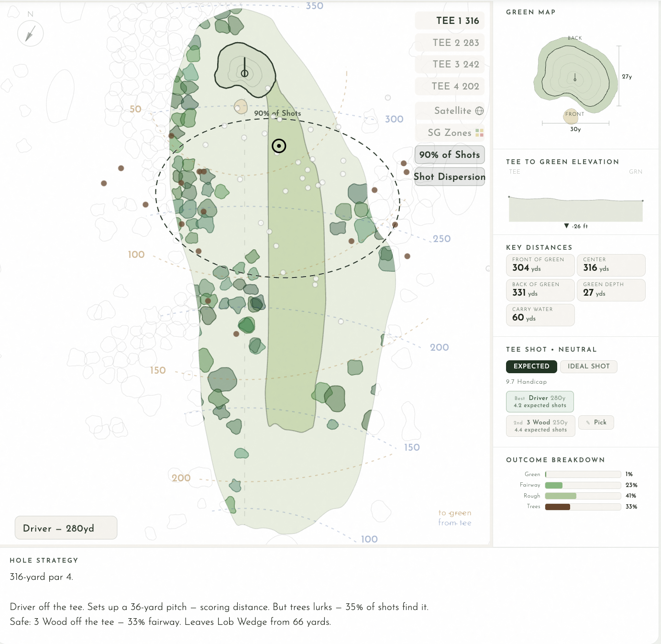
Task: Click the compass north indicator
Action: pyautogui.click(x=30, y=33)
